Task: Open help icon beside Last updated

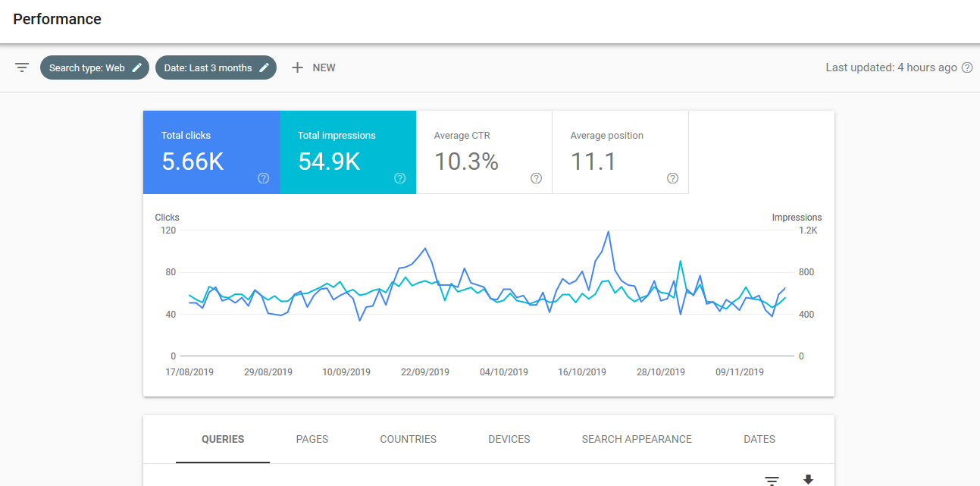Action: click(967, 67)
